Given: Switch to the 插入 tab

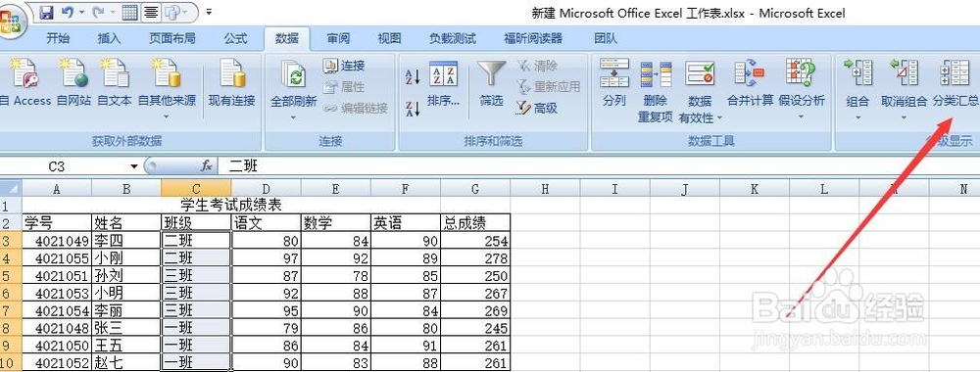Looking at the screenshot, I should (x=110, y=39).
